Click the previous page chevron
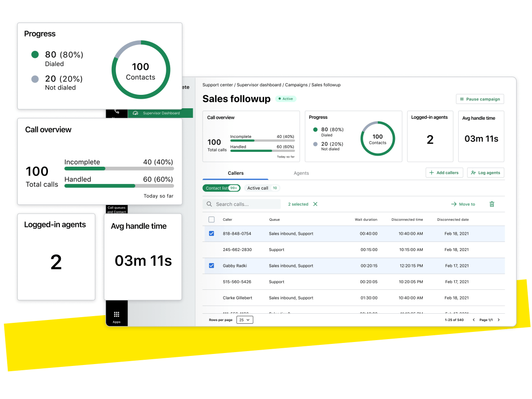 (474, 319)
